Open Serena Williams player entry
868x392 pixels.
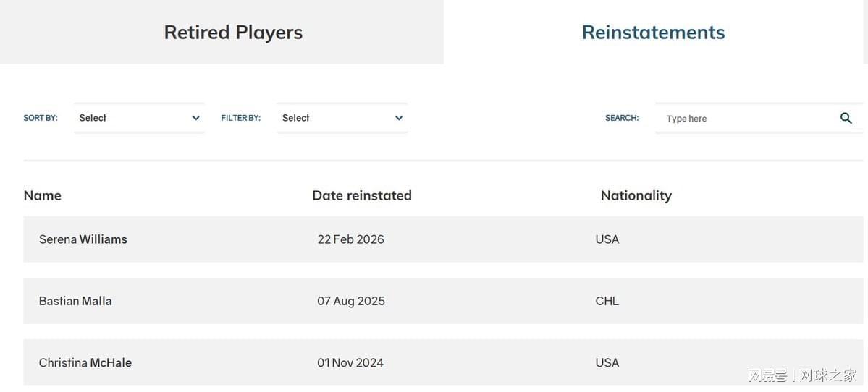83,239
